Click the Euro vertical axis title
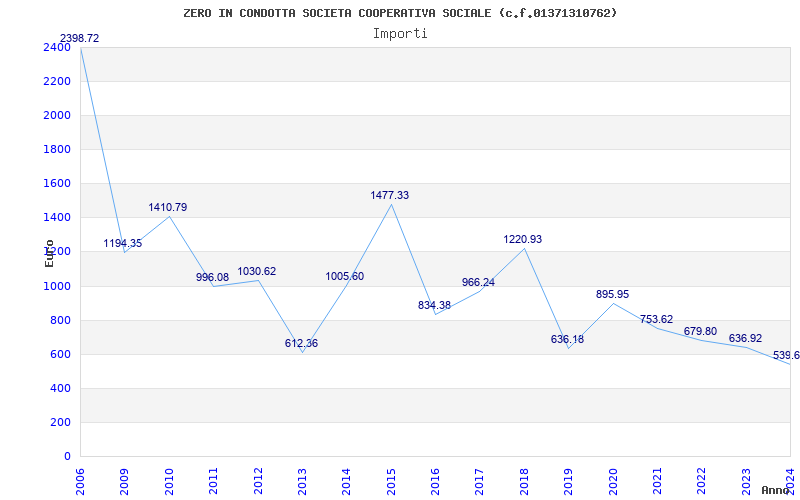Viewport: 800px width, 500px height. [x=49, y=253]
